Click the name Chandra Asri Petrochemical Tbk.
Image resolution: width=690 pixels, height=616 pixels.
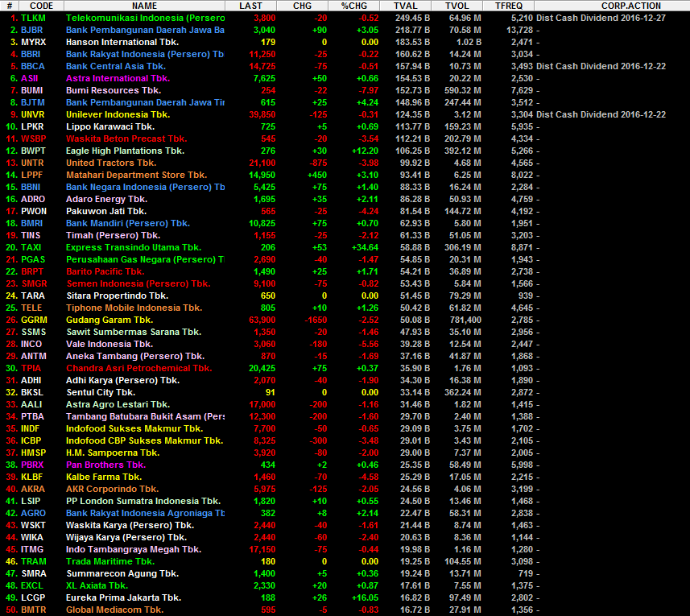point(139,368)
